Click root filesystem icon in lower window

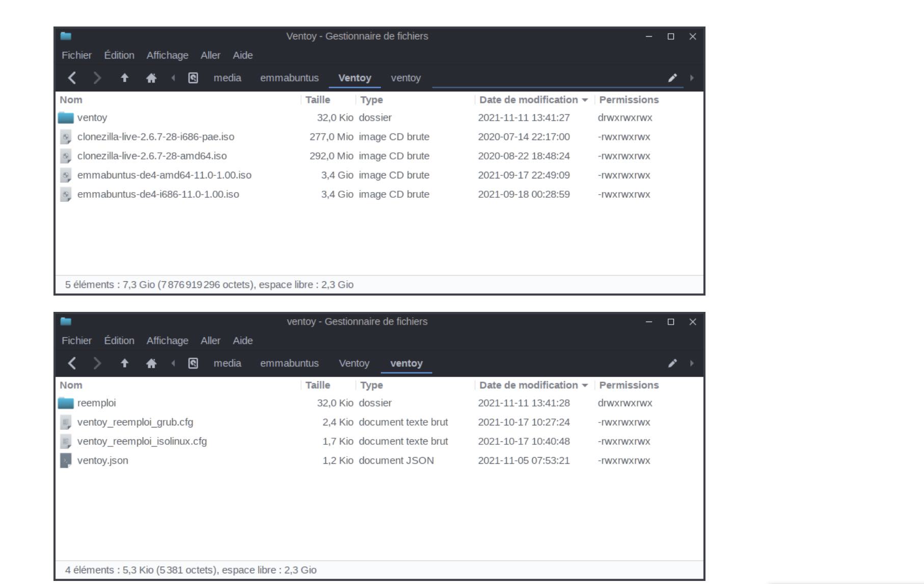pyautogui.click(x=193, y=363)
